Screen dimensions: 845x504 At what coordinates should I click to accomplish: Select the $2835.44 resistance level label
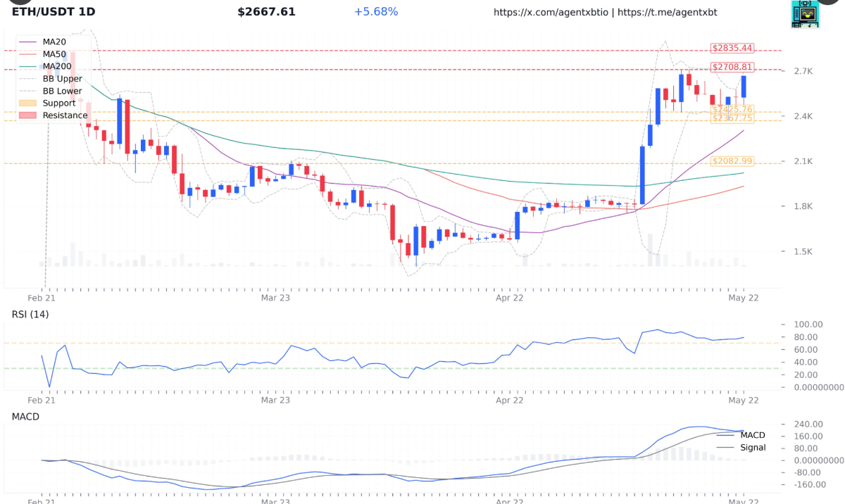pos(732,49)
